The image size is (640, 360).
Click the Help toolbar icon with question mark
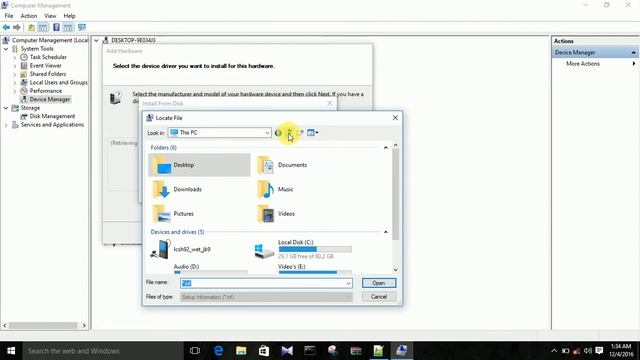(x=56, y=27)
